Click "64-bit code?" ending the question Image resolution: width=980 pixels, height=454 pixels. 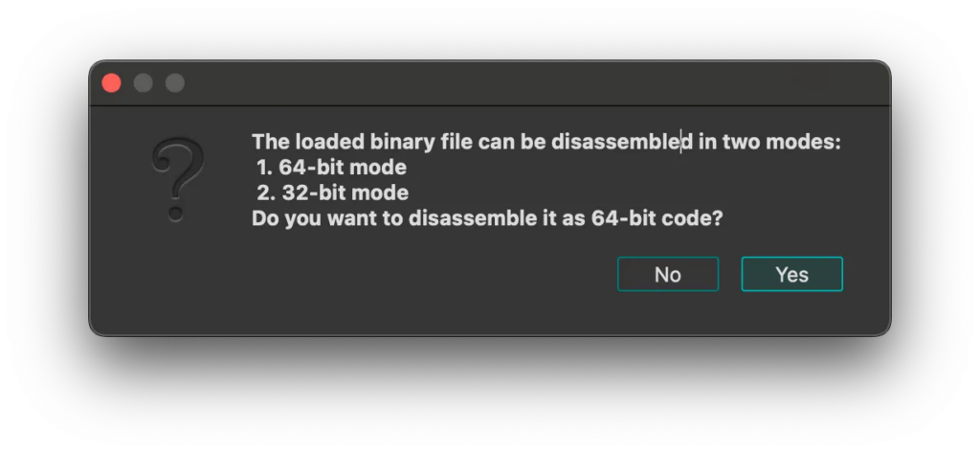657,218
